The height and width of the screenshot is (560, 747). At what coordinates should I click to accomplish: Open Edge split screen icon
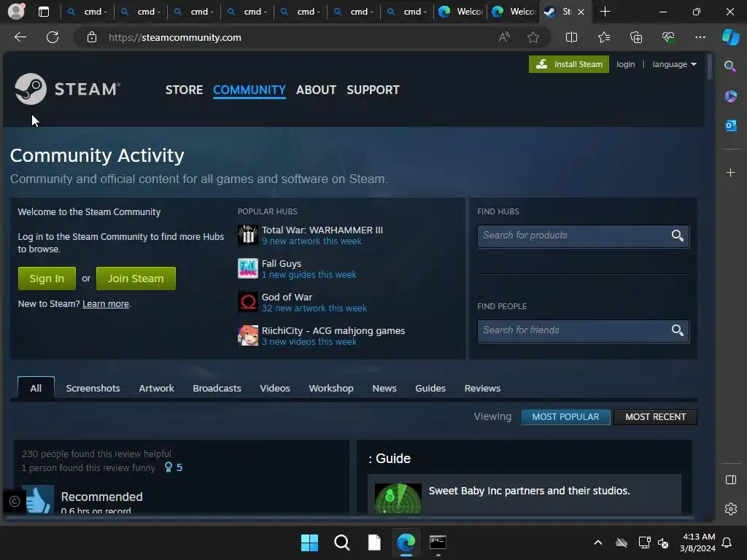pos(571,37)
